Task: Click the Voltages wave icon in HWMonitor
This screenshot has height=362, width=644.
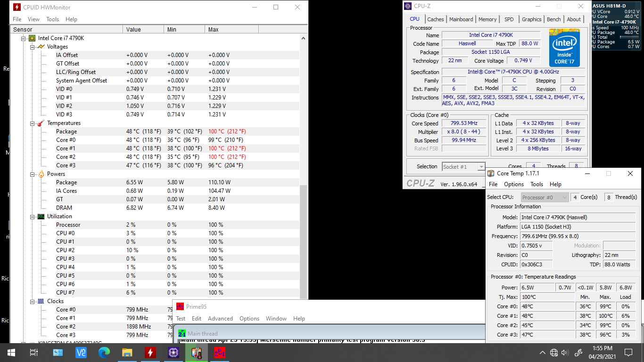Action: point(41,47)
